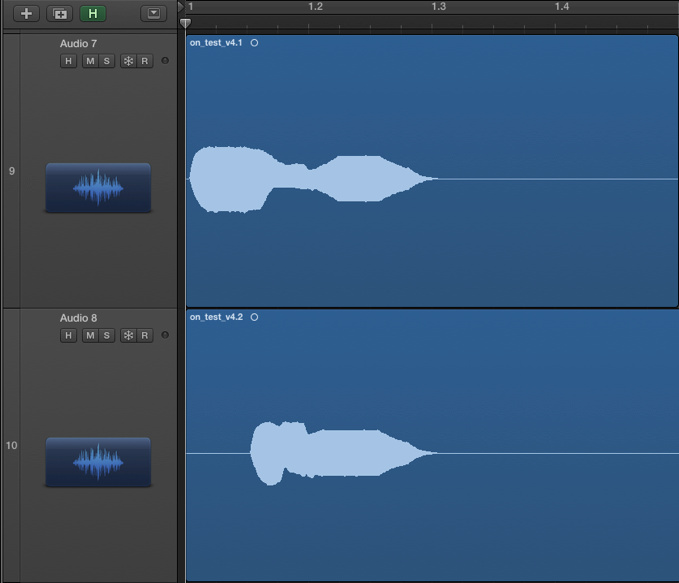Select the waveform in on_test_v4.2 region
Viewport: 679px width, 583px height.
tap(343, 453)
